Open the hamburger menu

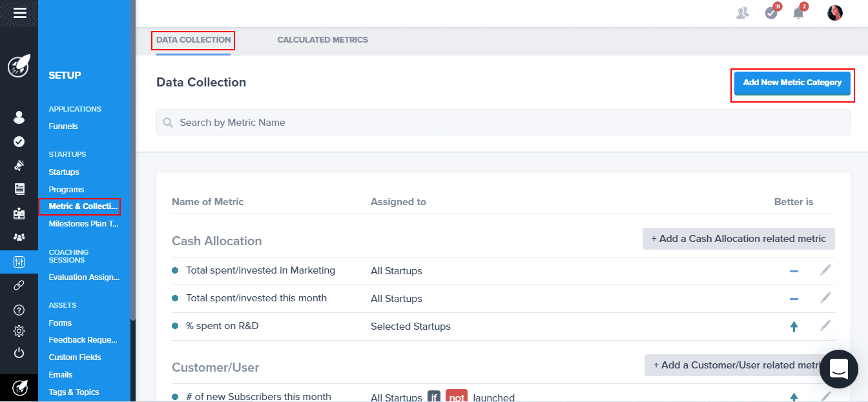point(19,12)
